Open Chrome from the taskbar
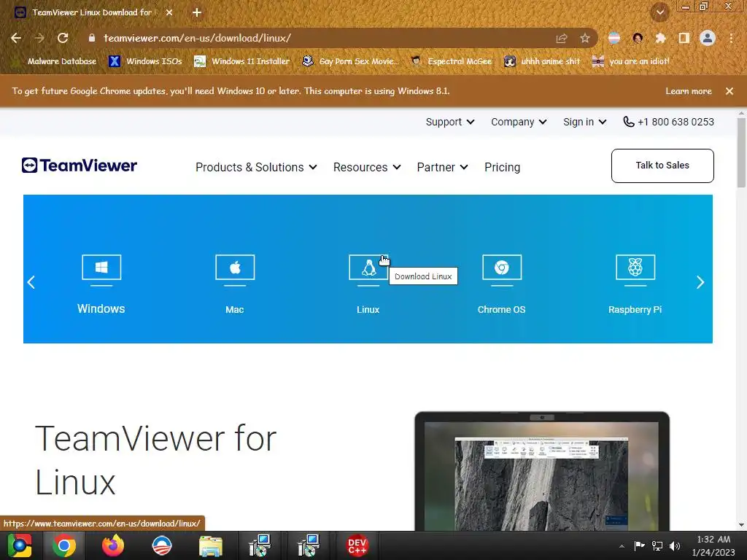Image resolution: width=747 pixels, height=560 pixels. coord(64,545)
